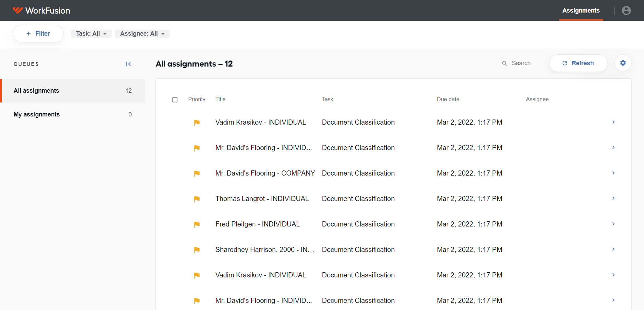Click the search magnifier icon

tap(504, 63)
